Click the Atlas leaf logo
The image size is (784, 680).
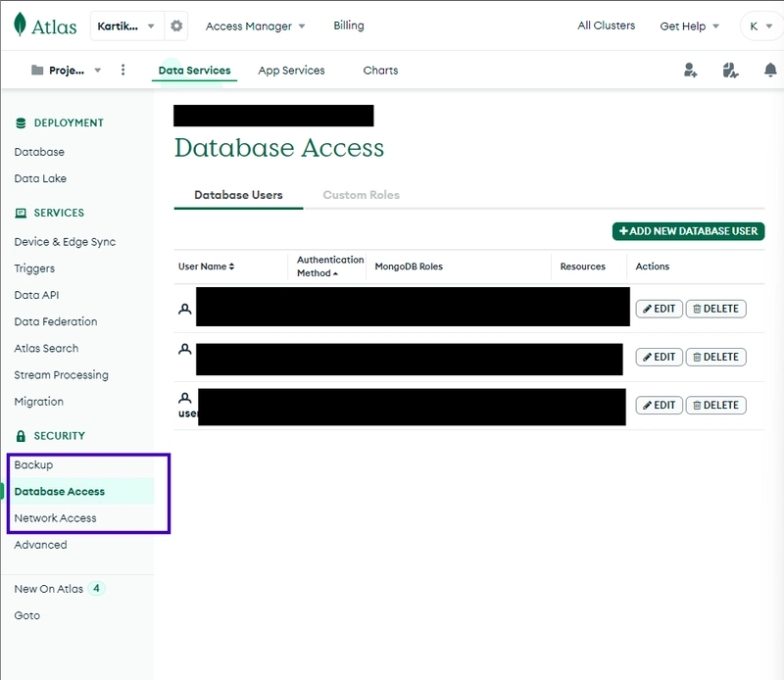[x=20, y=24]
